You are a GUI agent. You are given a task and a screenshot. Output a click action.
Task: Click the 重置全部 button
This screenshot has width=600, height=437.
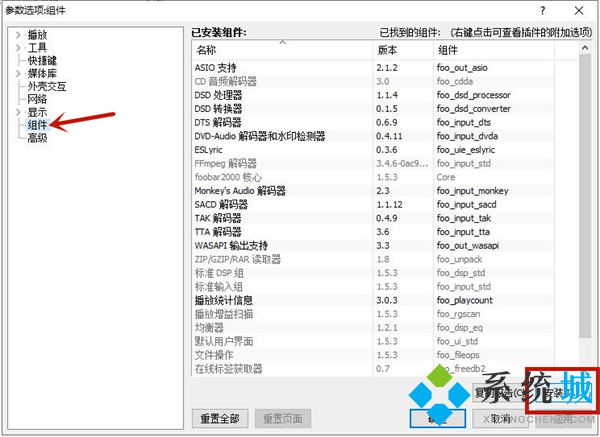tap(220, 419)
